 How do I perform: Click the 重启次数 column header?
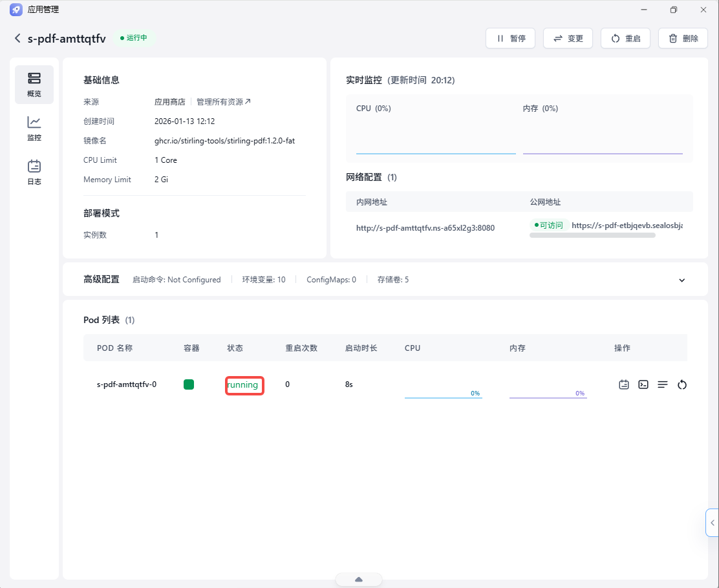point(301,348)
